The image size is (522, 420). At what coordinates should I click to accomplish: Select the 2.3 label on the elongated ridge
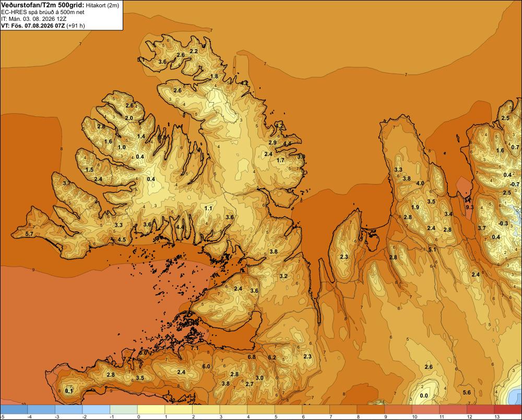coord(344,257)
